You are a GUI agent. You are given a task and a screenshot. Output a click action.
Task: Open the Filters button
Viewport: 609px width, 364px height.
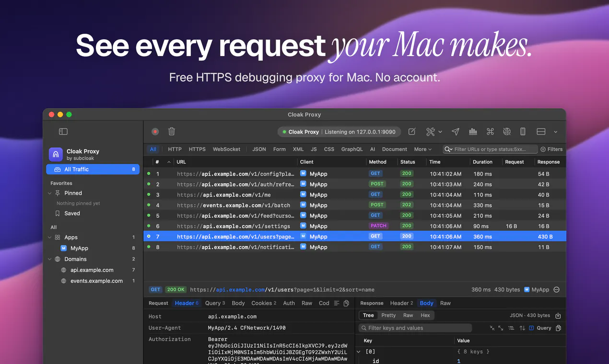coord(551,149)
